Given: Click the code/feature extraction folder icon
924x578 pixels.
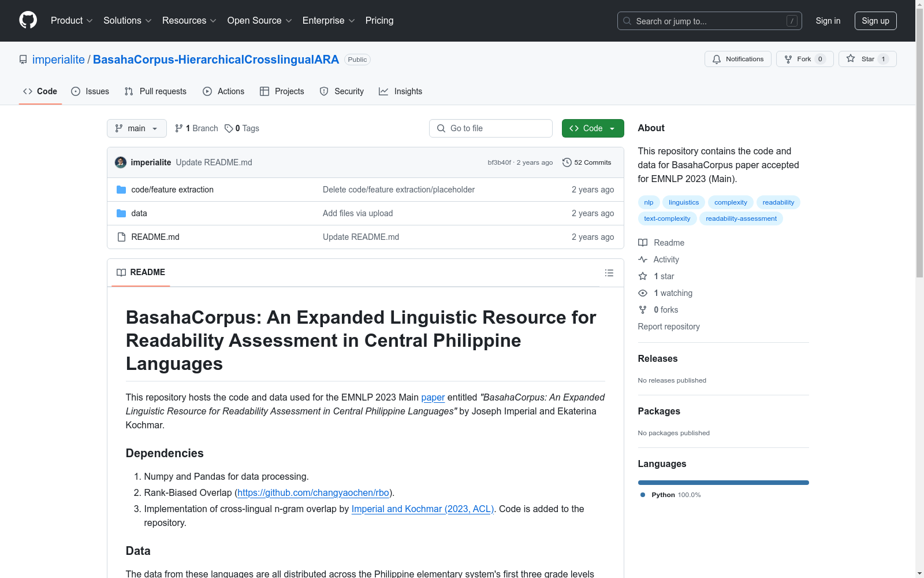Looking at the screenshot, I should [121, 190].
